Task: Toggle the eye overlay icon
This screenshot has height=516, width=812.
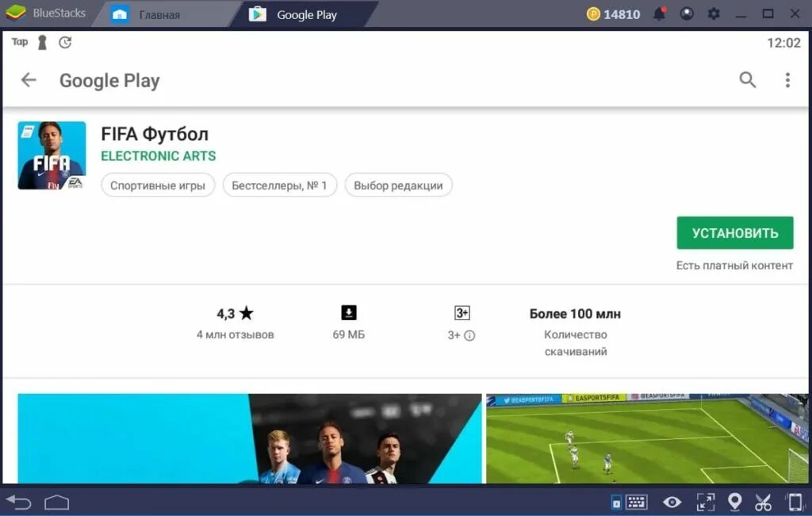Action: click(672, 502)
